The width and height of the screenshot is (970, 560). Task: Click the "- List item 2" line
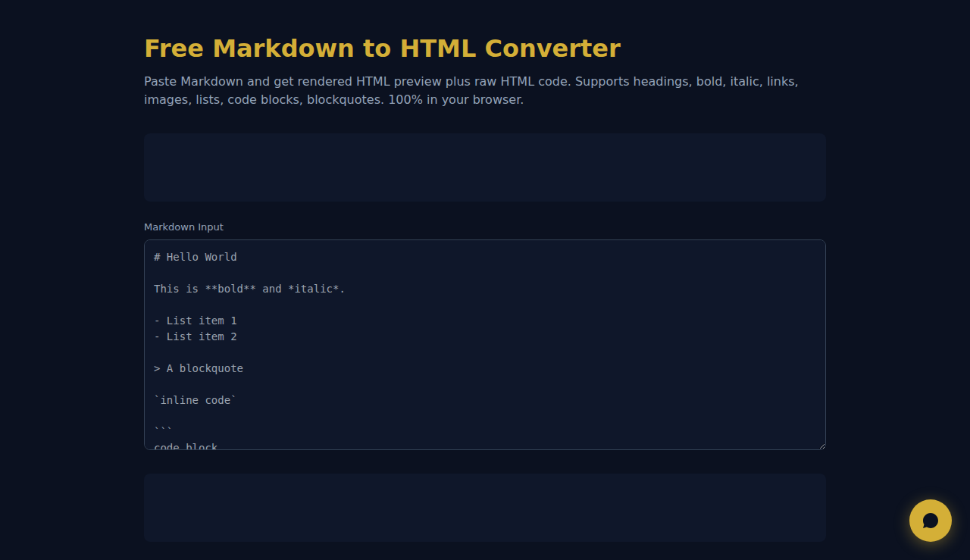[x=196, y=336]
